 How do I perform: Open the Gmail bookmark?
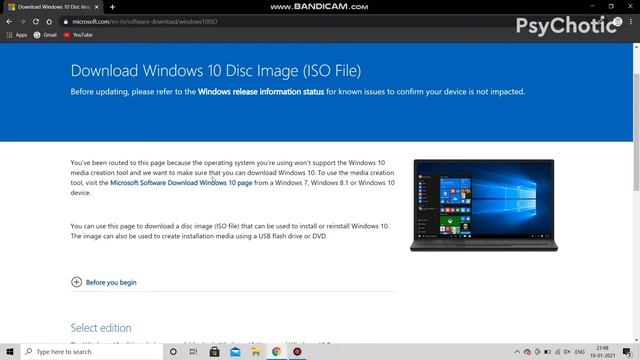pos(45,35)
